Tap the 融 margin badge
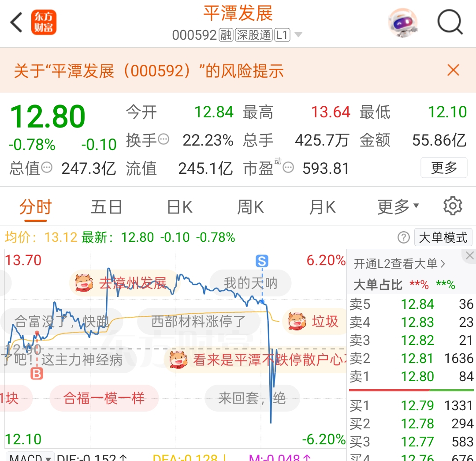Viewport: 476px width, 461px height. [226, 35]
